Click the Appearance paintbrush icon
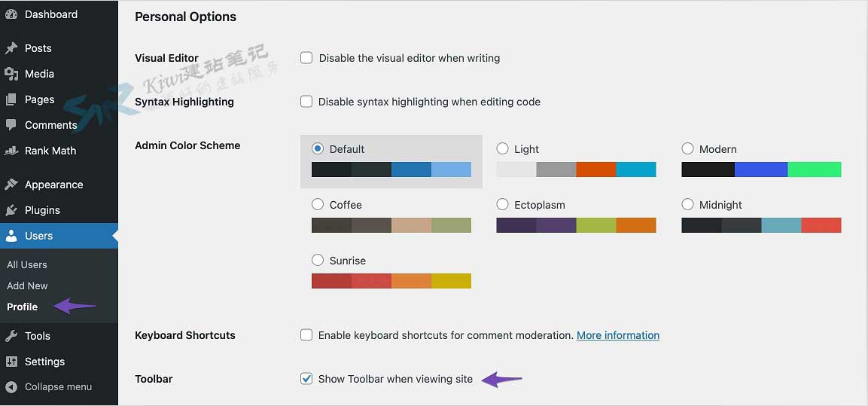The image size is (868, 406). pyautogui.click(x=11, y=185)
